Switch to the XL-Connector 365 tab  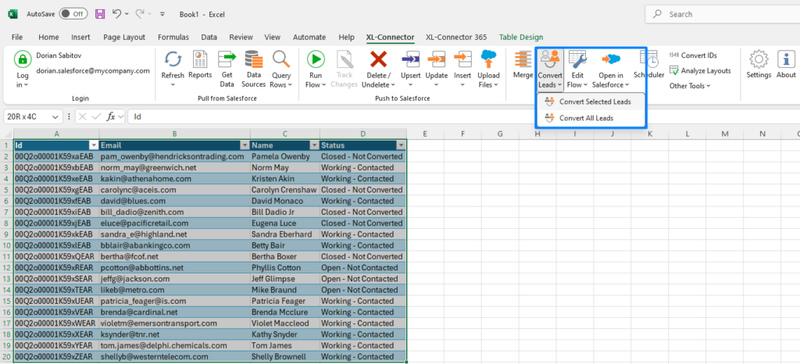pos(456,37)
